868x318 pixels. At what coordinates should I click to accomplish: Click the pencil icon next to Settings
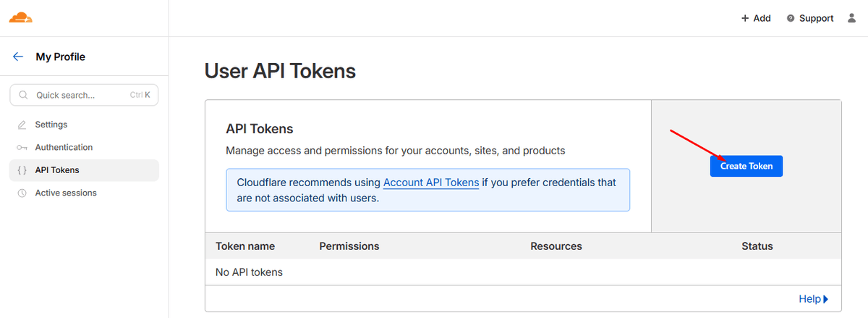click(x=22, y=125)
